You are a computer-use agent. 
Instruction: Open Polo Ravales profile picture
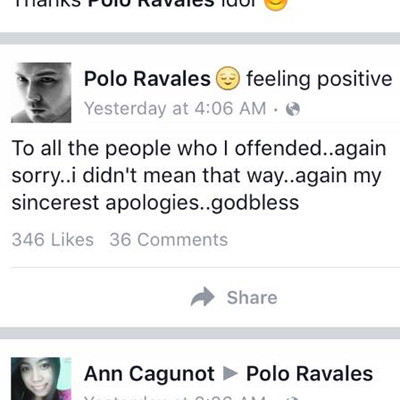pos(41,93)
